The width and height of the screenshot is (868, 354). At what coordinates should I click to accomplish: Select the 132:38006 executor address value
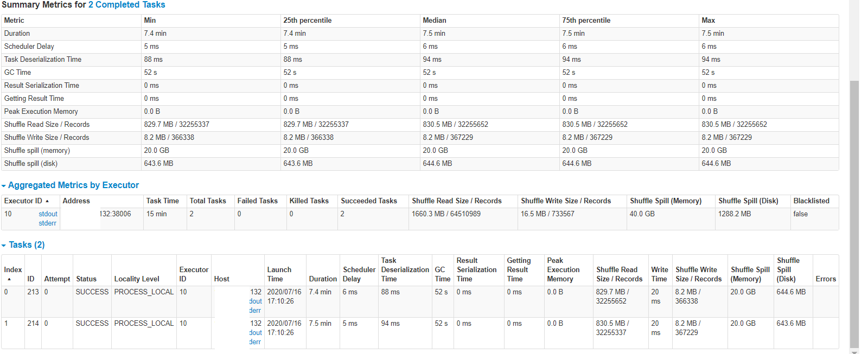pyautogui.click(x=116, y=214)
